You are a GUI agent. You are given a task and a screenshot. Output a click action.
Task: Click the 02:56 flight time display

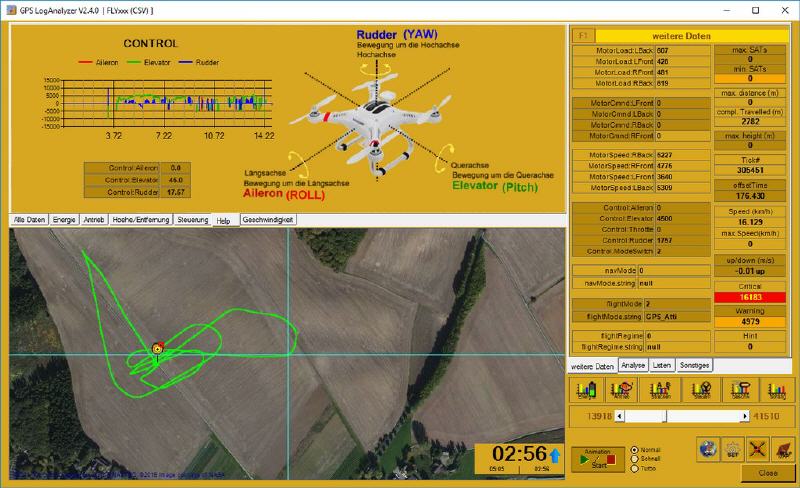[519, 453]
